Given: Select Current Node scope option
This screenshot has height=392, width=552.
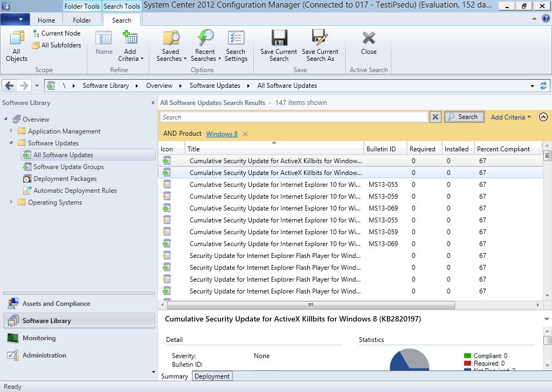Looking at the screenshot, I should (57, 33).
